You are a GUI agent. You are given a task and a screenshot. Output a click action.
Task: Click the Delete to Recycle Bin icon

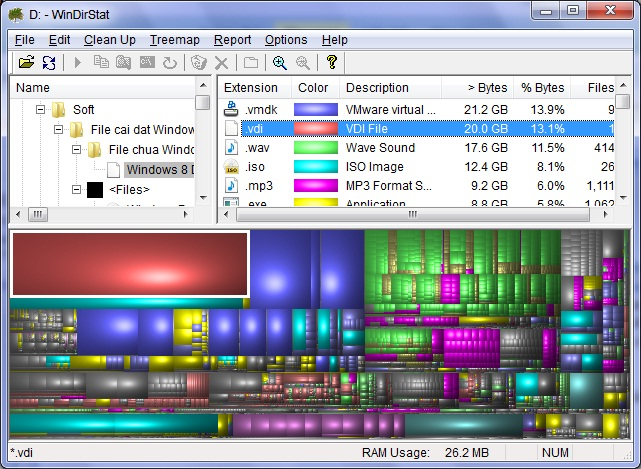pos(199,63)
